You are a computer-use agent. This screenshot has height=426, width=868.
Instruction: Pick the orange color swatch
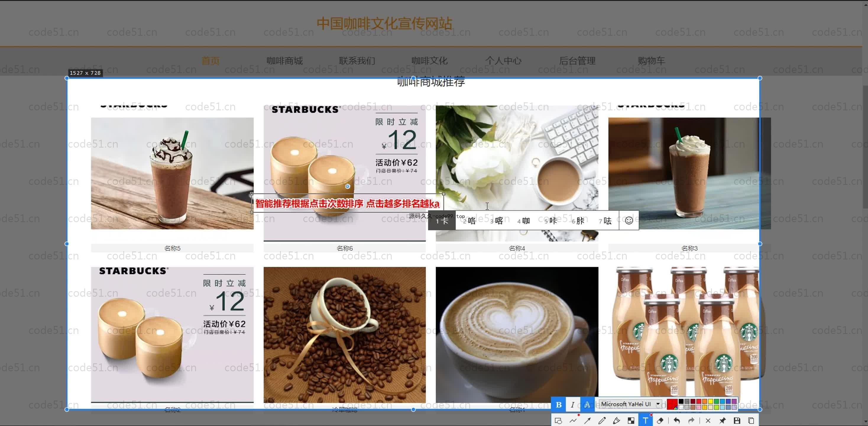[x=705, y=401]
